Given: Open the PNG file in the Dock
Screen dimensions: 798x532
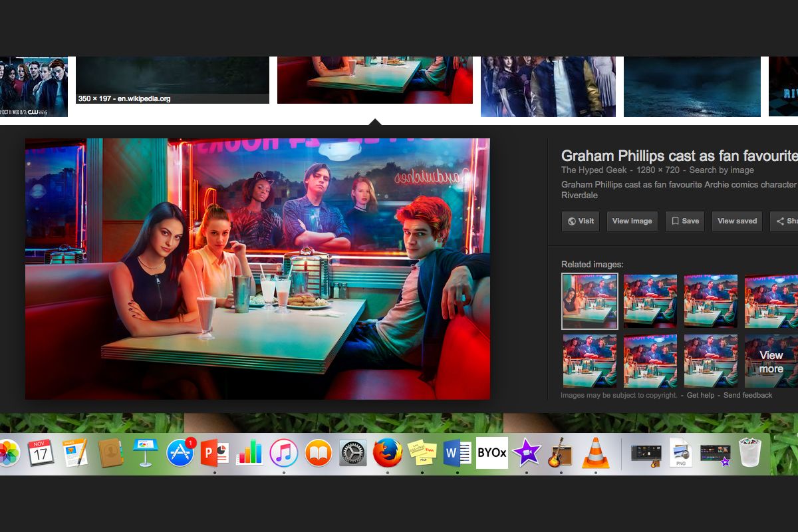Looking at the screenshot, I should [681, 453].
